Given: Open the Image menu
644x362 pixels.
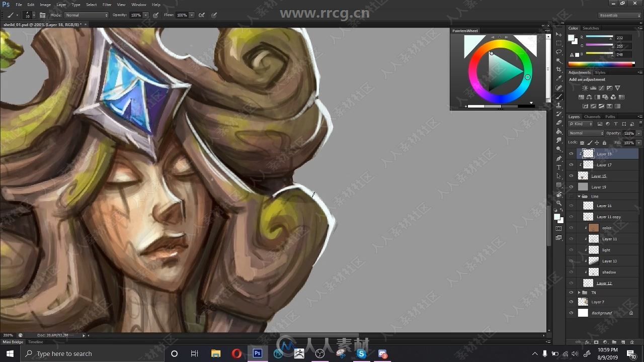Looking at the screenshot, I should (45, 5).
